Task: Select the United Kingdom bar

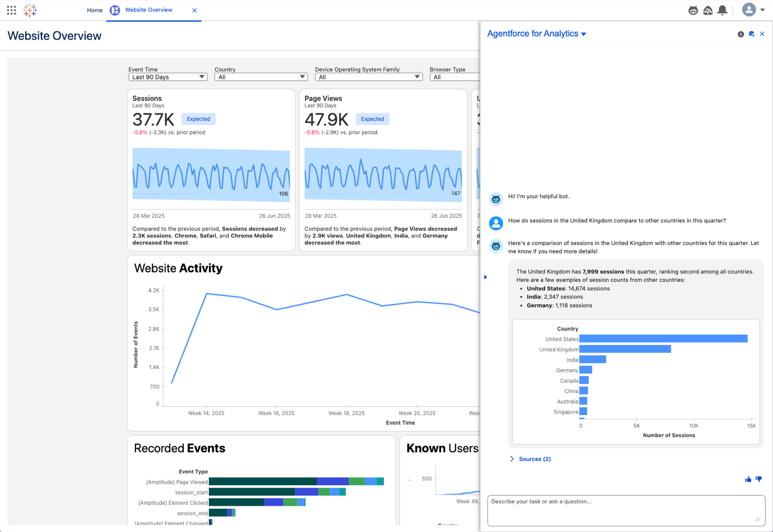Action: 625,349
